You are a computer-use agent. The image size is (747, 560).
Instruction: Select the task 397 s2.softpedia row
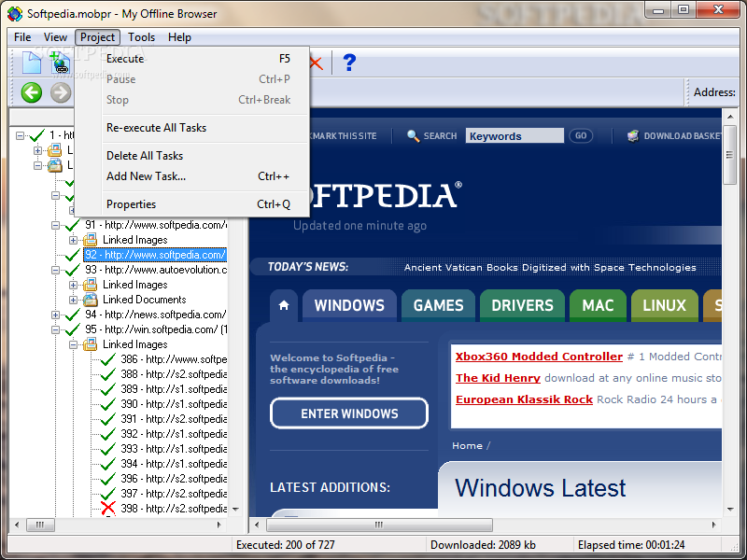[x=174, y=494]
